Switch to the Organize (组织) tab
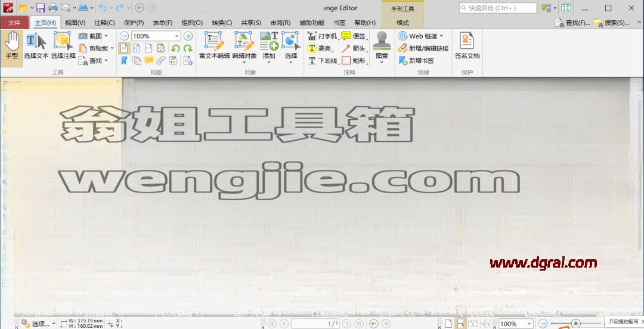644x329 pixels. [x=192, y=23]
